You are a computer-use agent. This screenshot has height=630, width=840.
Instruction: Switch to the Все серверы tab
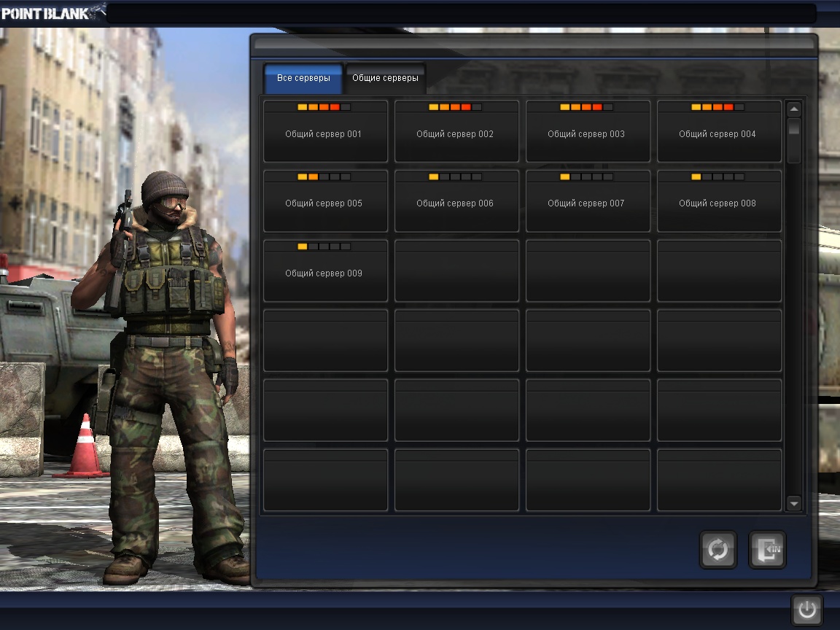(x=303, y=78)
